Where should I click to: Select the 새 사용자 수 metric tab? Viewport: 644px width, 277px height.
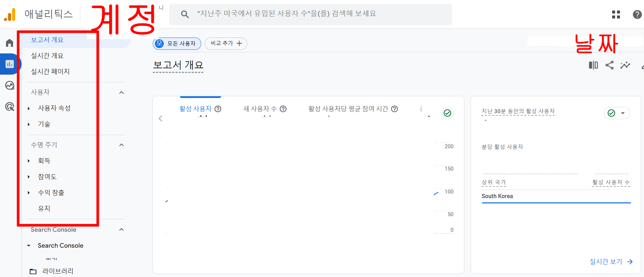click(x=265, y=109)
